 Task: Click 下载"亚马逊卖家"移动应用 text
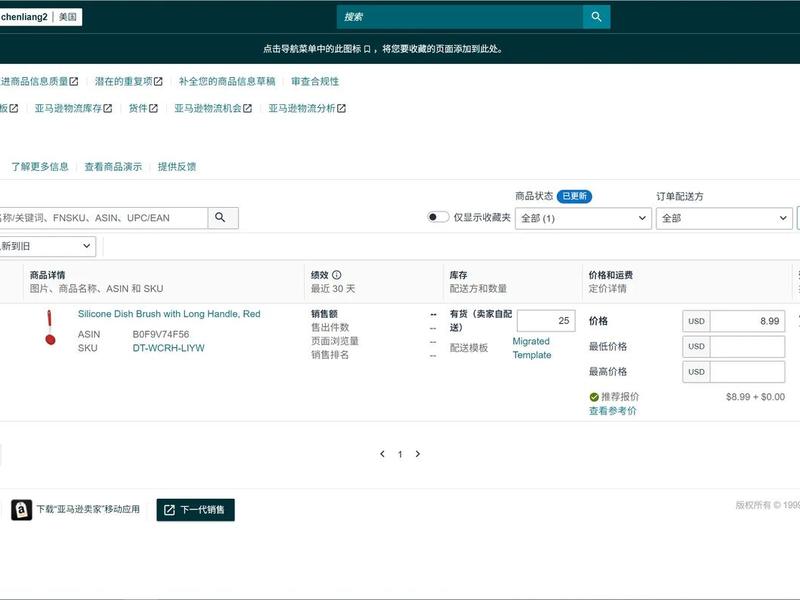pos(88,509)
